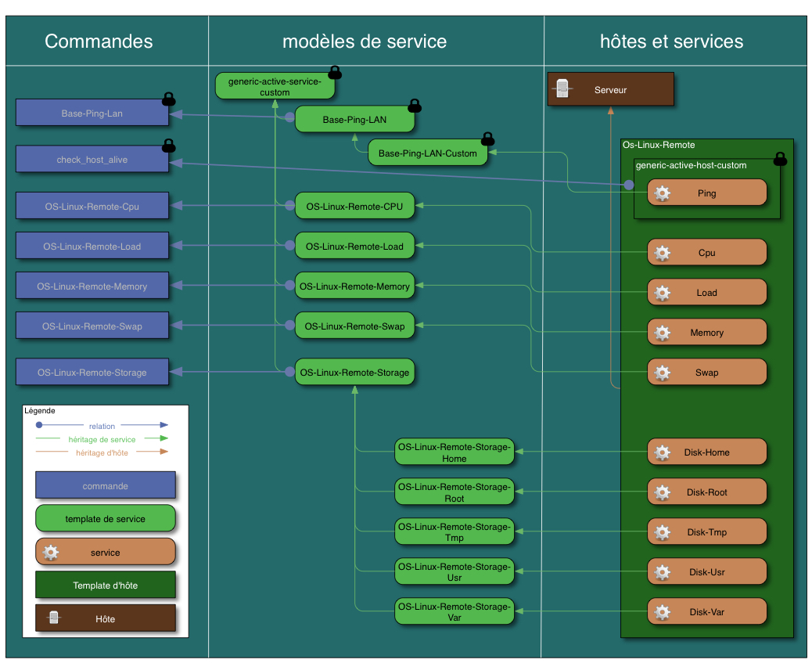Click the gear icon on Cpu service
812x663 pixels.
pyautogui.click(x=663, y=253)
